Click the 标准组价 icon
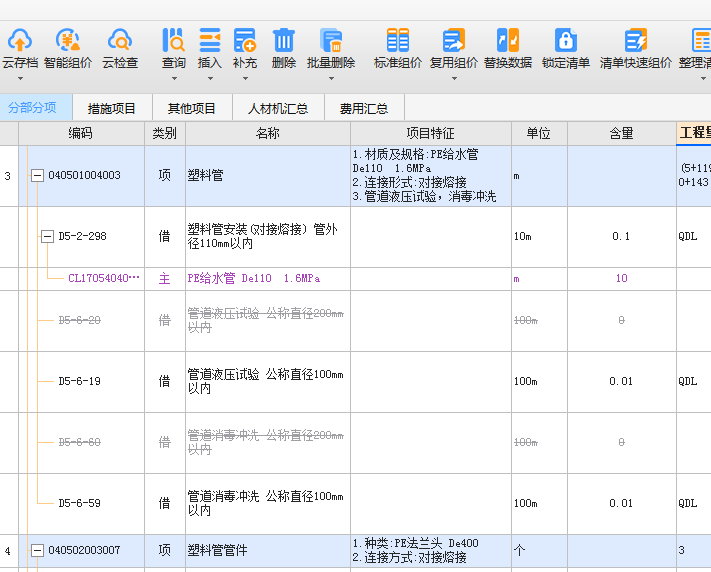 tap(398, 40)
